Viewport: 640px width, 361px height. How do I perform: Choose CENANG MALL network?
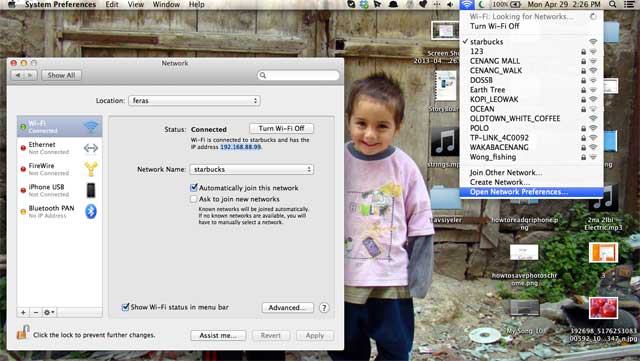click(x=531, y=61)
